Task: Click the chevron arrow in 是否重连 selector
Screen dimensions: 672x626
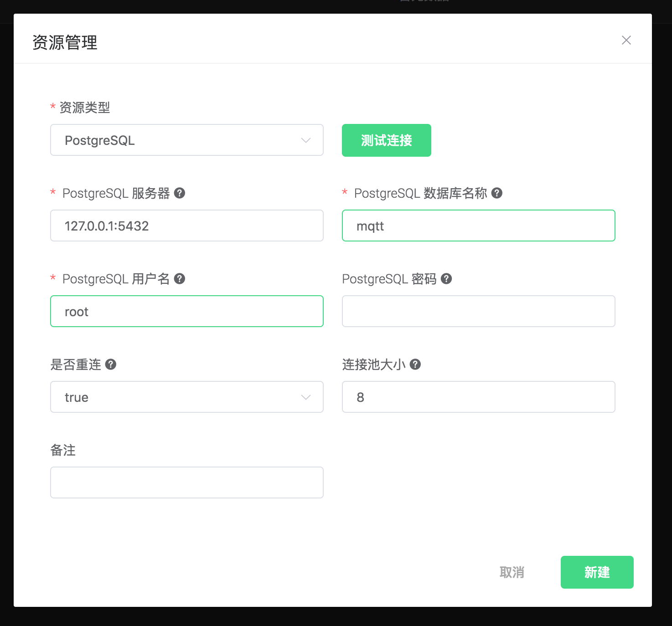Action: [x=306, y=397]
